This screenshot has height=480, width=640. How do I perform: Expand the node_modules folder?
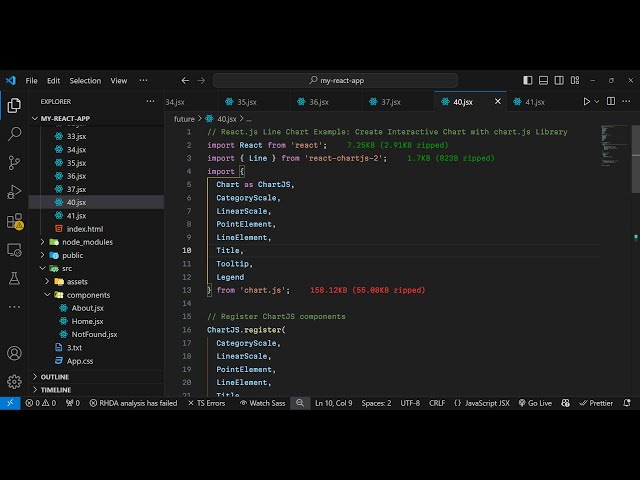tap(88, 242)
